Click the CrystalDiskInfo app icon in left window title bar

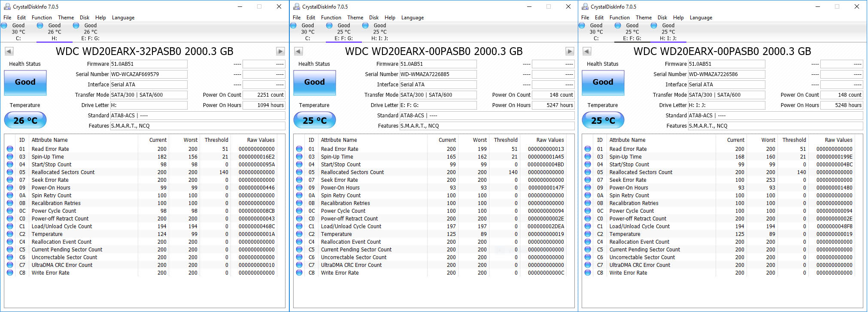click(7, 6)
